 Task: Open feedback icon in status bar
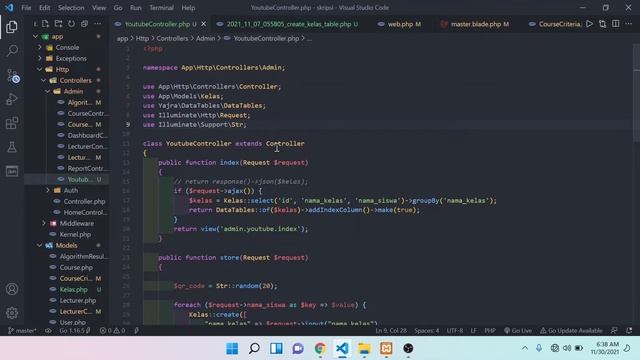(x=614, y=331)
